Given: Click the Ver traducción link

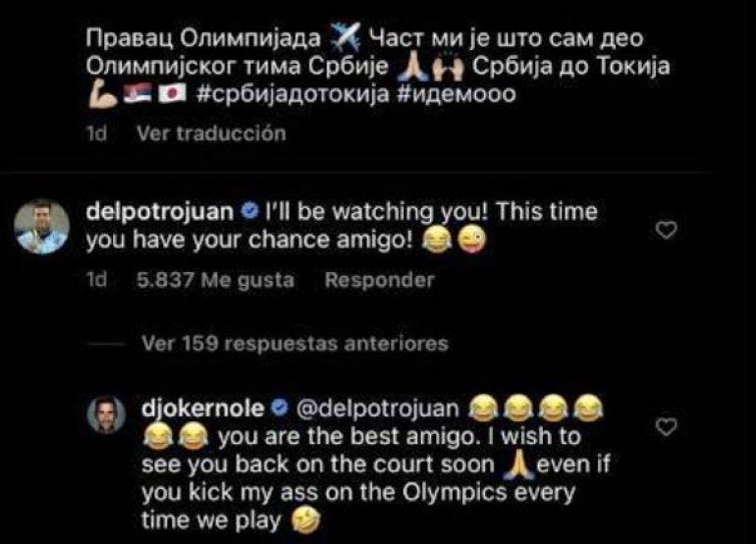Looking at the screenshot, I should (x=211, y=134).
